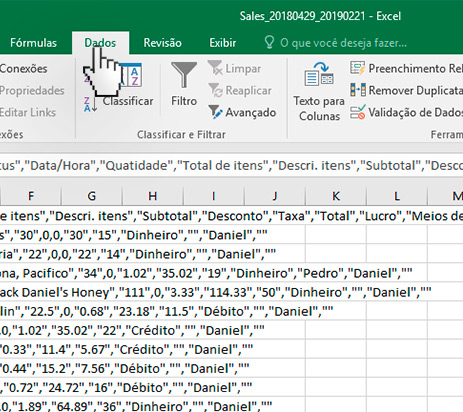Click the disabled Propriedades option
The height and width of the screenshot is (412, 463).
32,91
